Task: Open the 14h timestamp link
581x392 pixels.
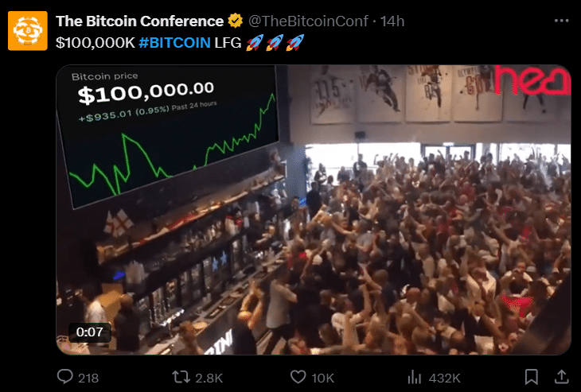Action: [392, 21]
